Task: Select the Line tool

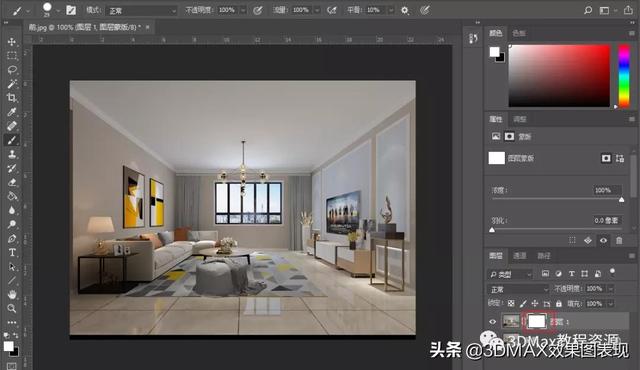Action: (12, 281)
